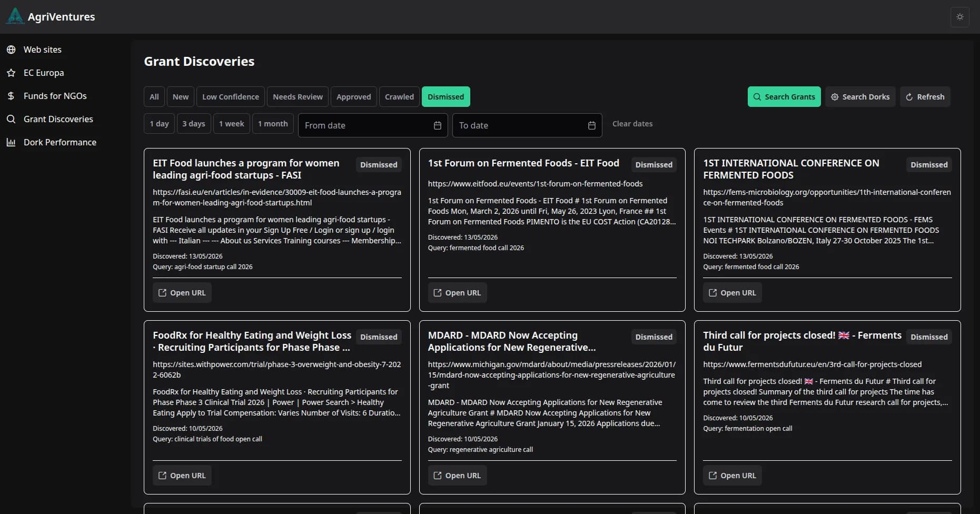Click 'Query: fermentation open call' text
The width and height of the screenshot is (980, 514).
click(x=747, y=429)
